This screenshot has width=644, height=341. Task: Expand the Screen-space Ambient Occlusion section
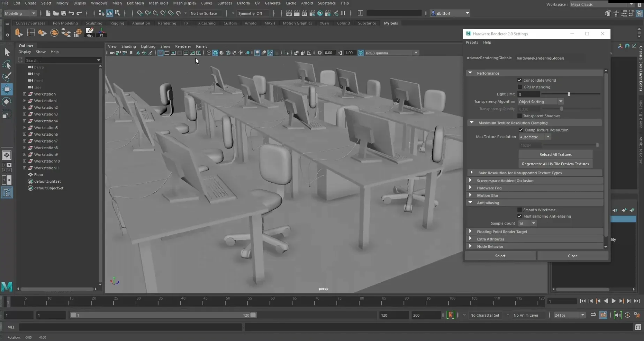(470, 180)
